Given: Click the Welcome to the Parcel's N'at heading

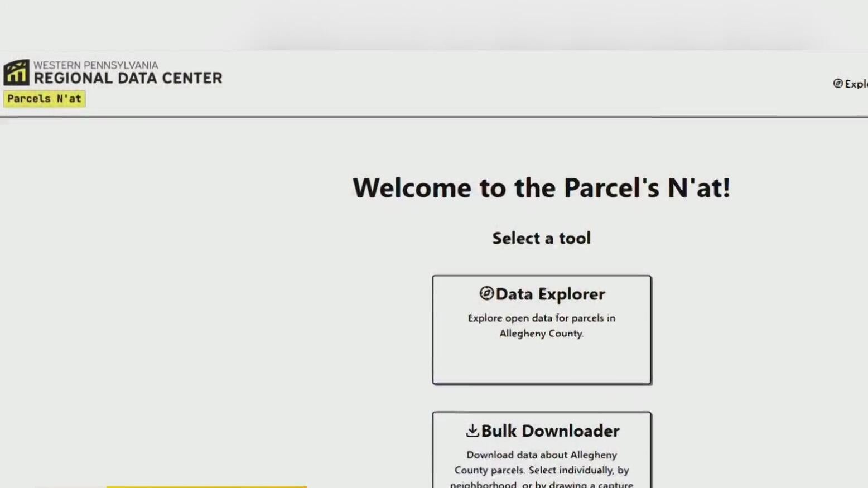Looking at the screenshot, I should (542, 187).
